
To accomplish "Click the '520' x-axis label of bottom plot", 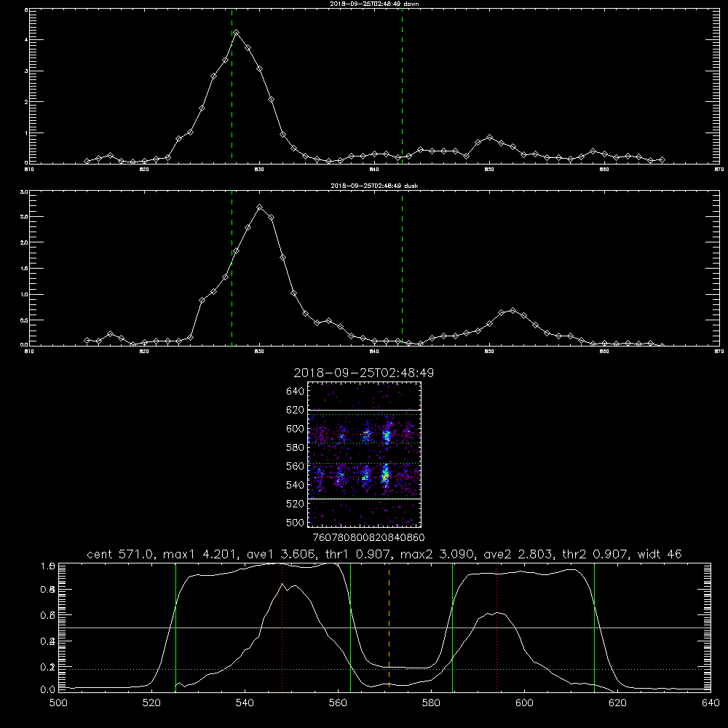I will [x=151, y=703].
